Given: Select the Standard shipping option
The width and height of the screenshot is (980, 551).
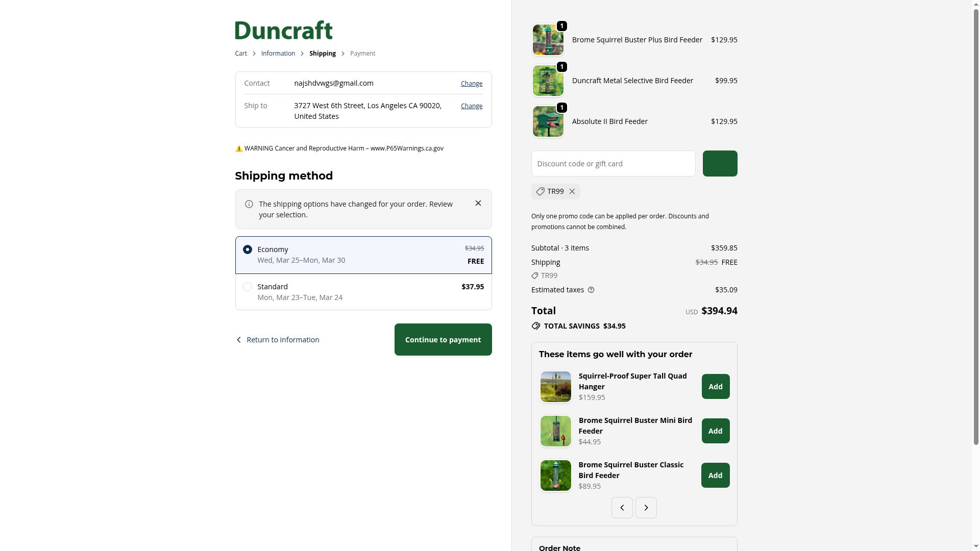Looking at the screenshot, I should (363, 292).
